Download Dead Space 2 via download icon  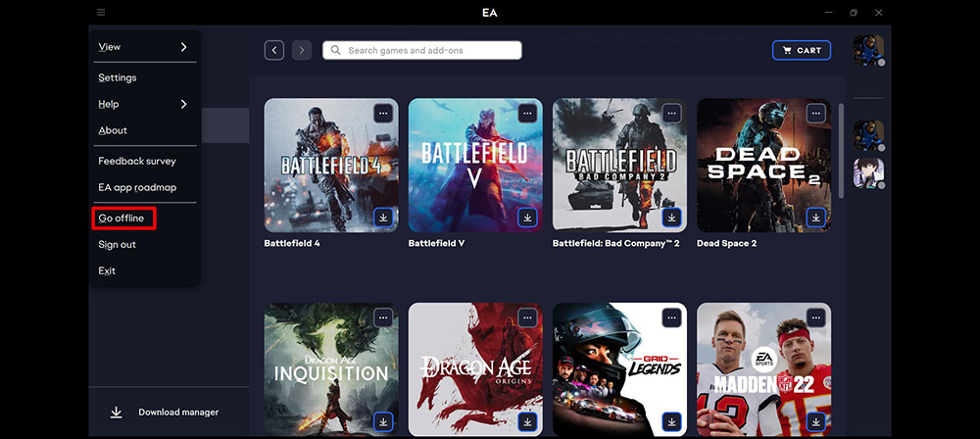click(x=816, y=218)
